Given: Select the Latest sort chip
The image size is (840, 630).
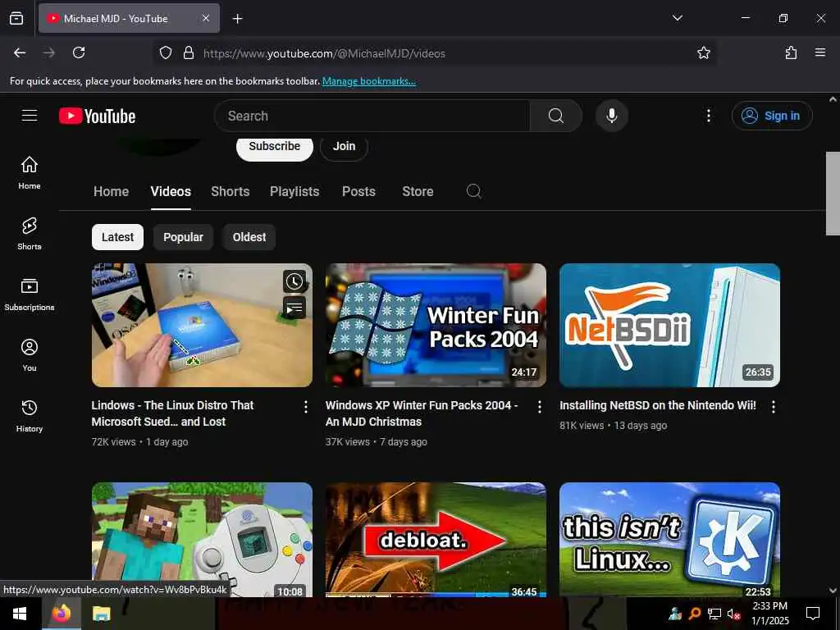Looking at the screenshot, I should tap(117, 237).
